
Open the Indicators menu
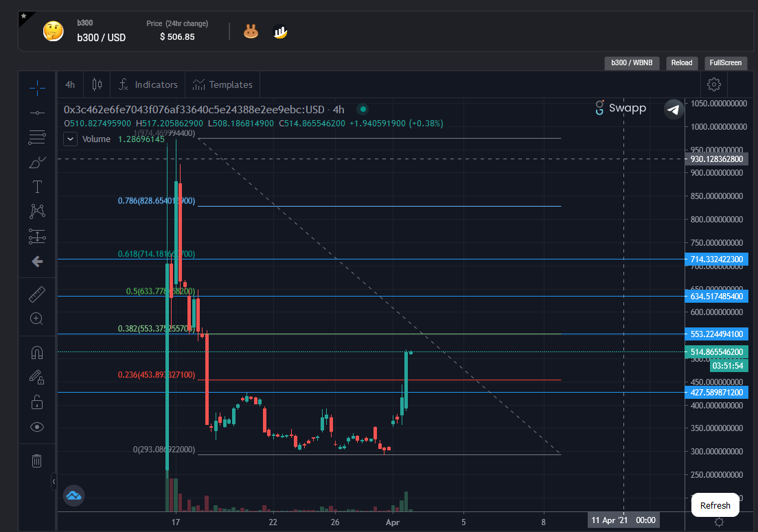(x=148, y=84)
